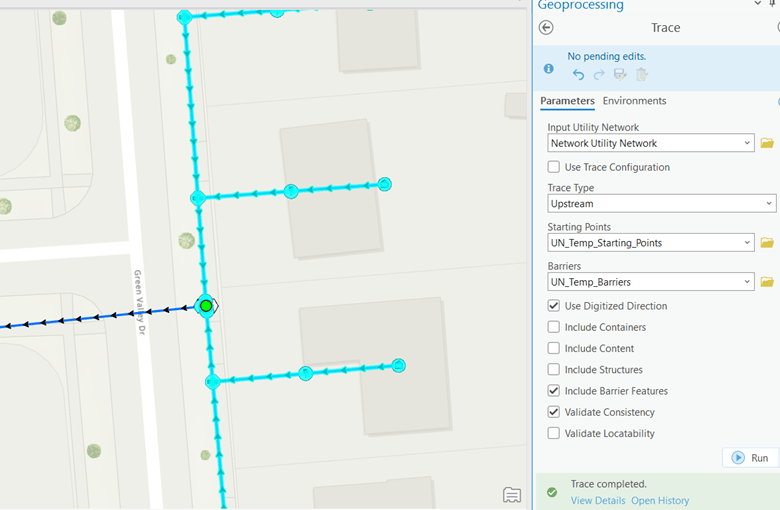780x510 pixels.
Task: Enable Include Containers checkbox
Action: tap(554, 327)
